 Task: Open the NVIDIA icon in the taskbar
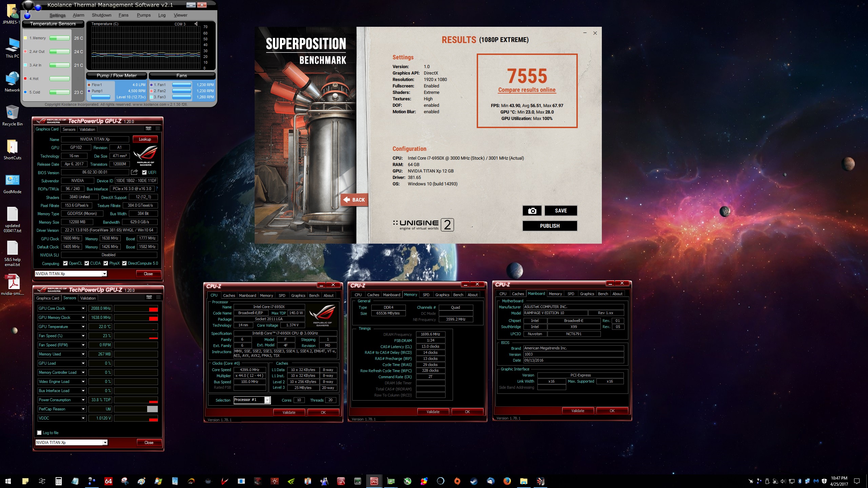(291, 481)
